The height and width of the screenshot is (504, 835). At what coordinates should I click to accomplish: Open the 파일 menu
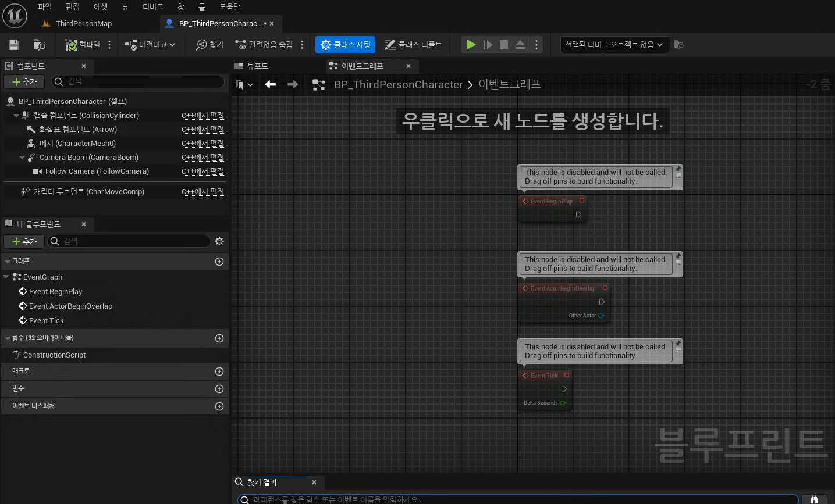click(x=45, y=7)
